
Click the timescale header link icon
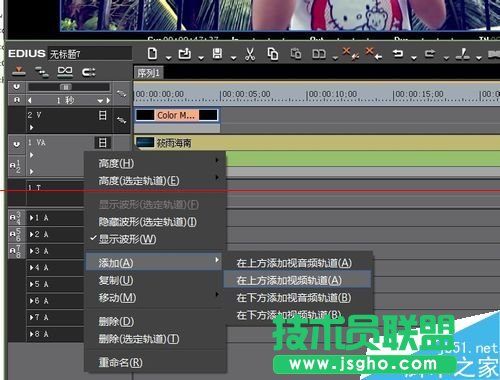click(121, 94)
